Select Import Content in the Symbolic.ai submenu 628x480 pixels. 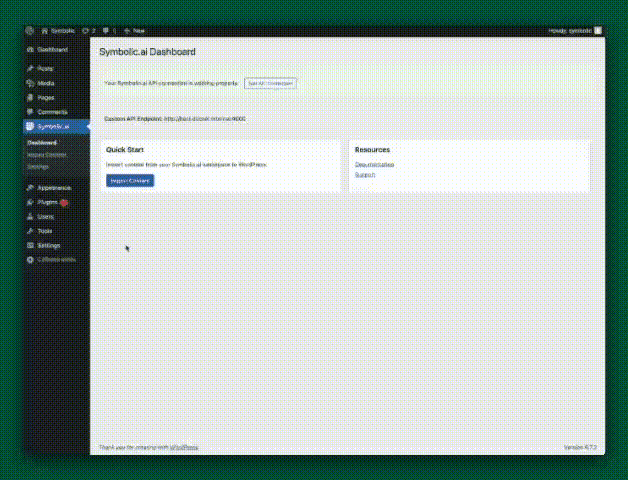pyautogui.click(x=46, y=155)
